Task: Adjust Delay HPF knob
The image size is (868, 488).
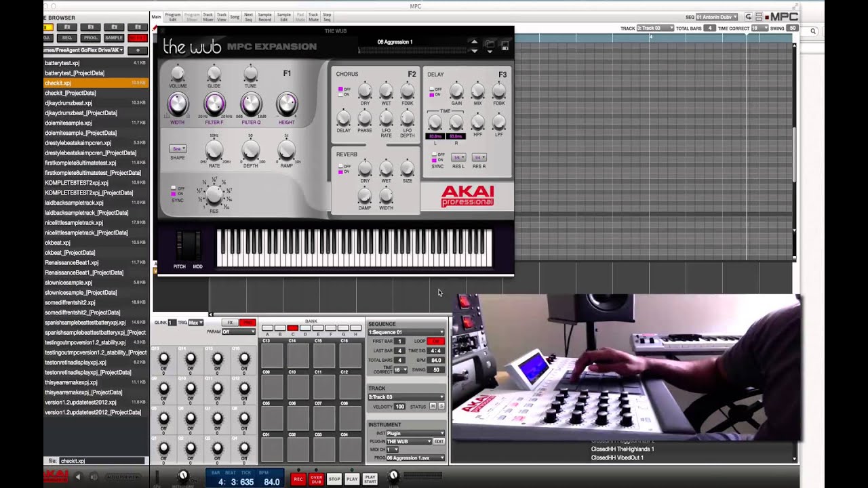Action: coord(477,123)
